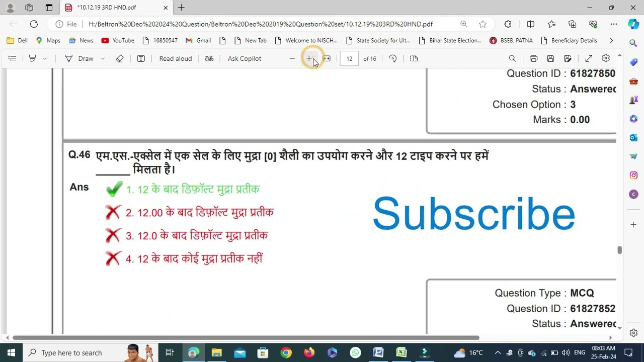This screenshot has height=362, width=644.
Task: Open the News bookmark
Action: [x=81, y=40]
